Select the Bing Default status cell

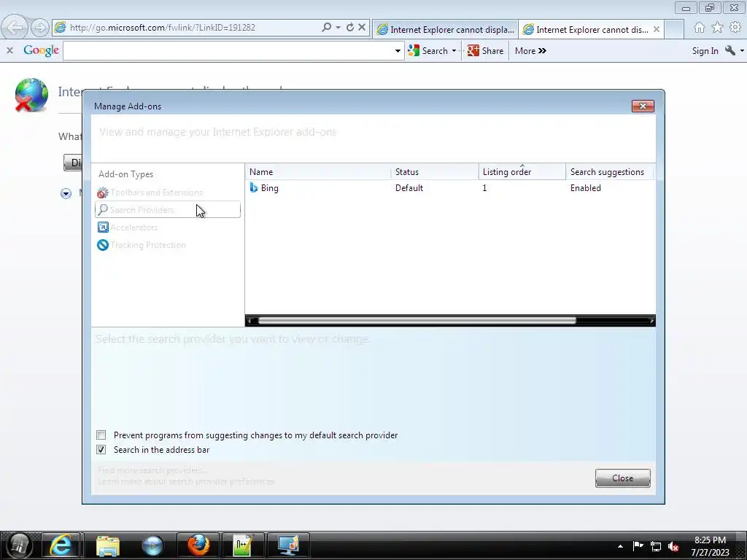pyautogui.click(x=409, y=187)
